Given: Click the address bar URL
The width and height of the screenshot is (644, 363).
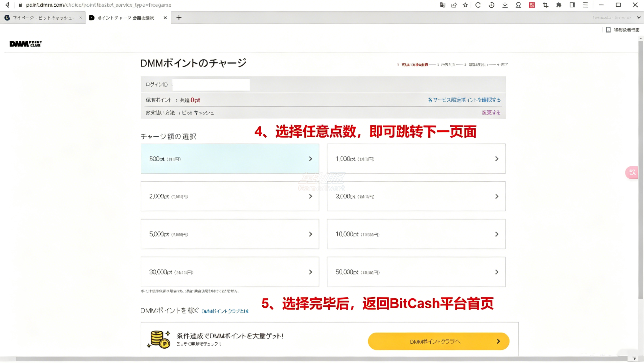Looking at the screenshot, I should 99,5.
